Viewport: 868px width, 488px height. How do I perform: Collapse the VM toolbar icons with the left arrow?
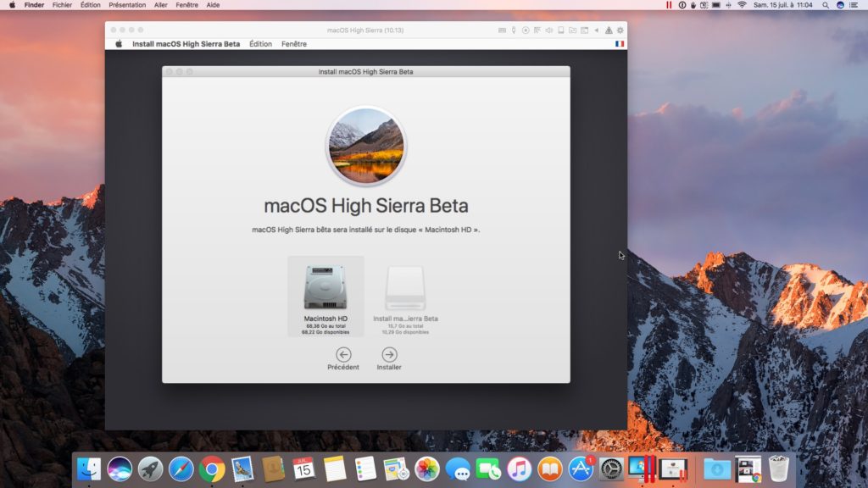596,30
